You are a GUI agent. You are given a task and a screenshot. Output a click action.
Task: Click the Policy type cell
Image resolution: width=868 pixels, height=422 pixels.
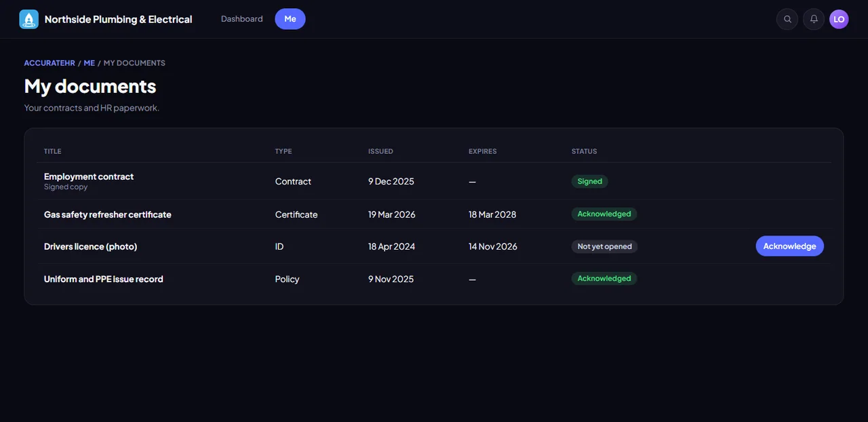point(288,279)
